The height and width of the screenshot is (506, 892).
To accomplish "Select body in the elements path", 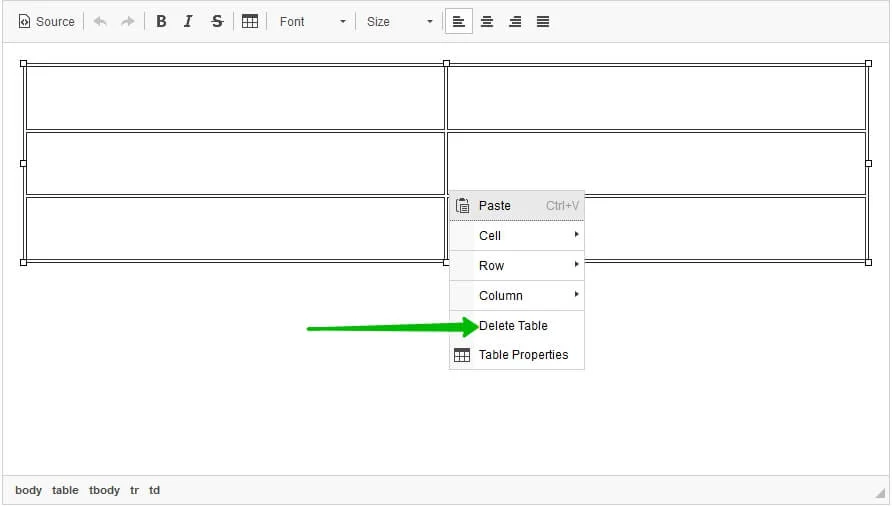I will tap(28, 490).
